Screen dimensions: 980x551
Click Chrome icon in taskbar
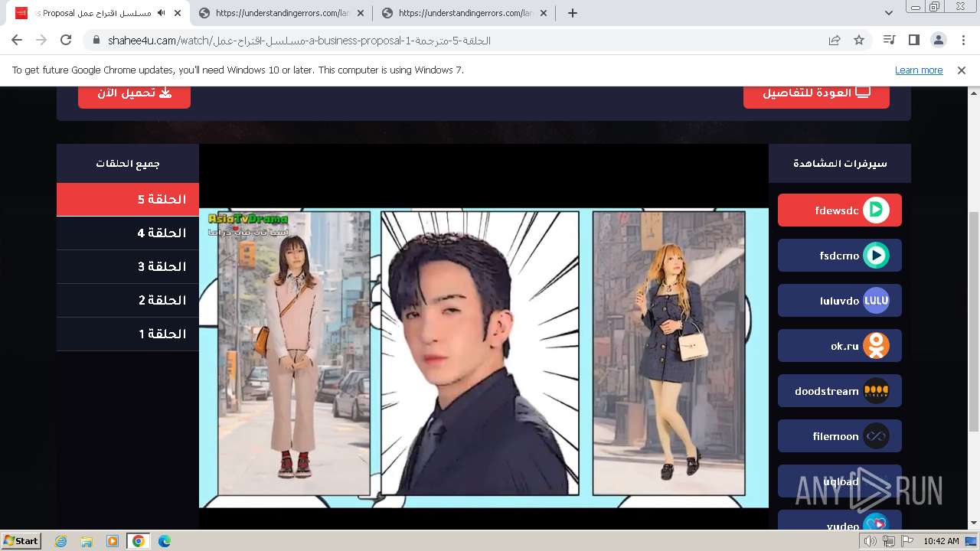[138, 541]
